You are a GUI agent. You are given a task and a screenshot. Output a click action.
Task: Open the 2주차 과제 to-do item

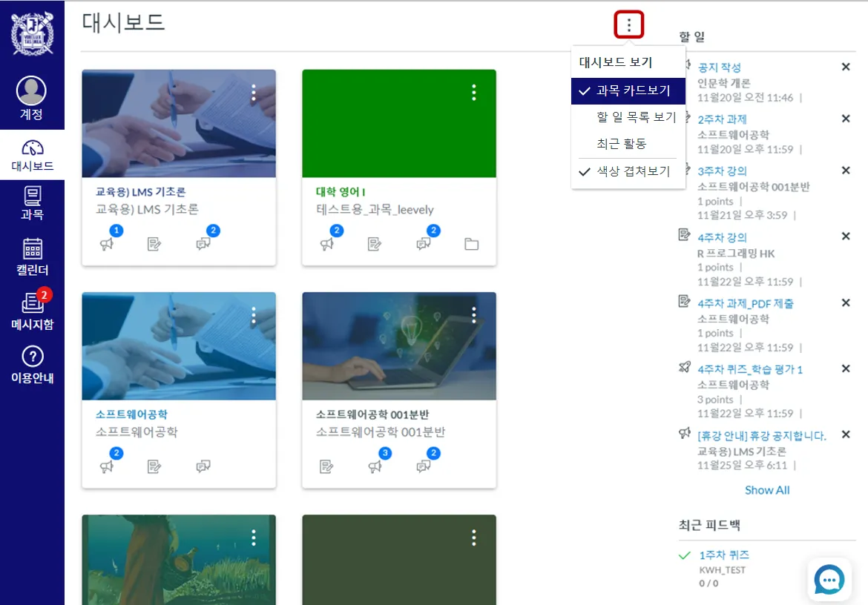click(722, 119)
